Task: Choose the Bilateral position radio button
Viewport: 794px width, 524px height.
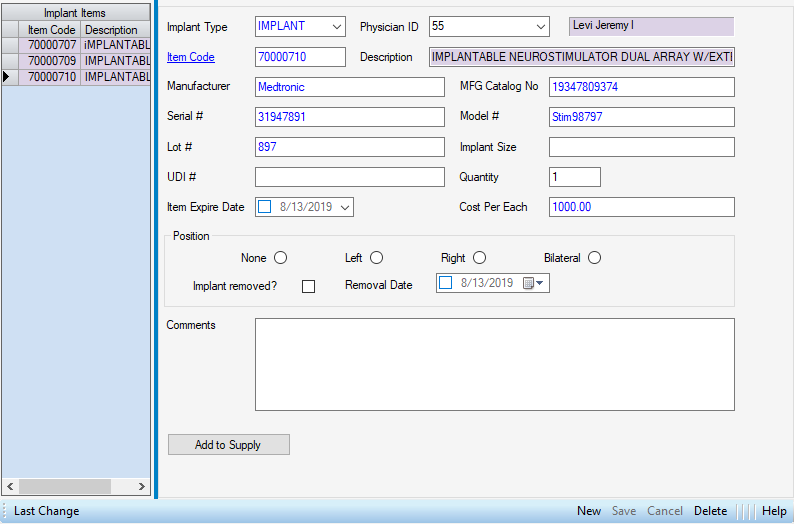Action: (594, 258)
